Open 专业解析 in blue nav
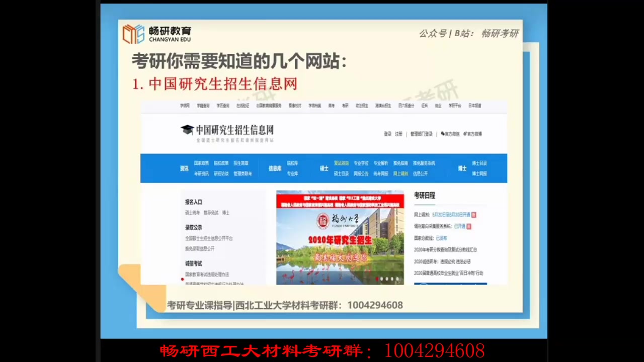 tap(381, 163)
